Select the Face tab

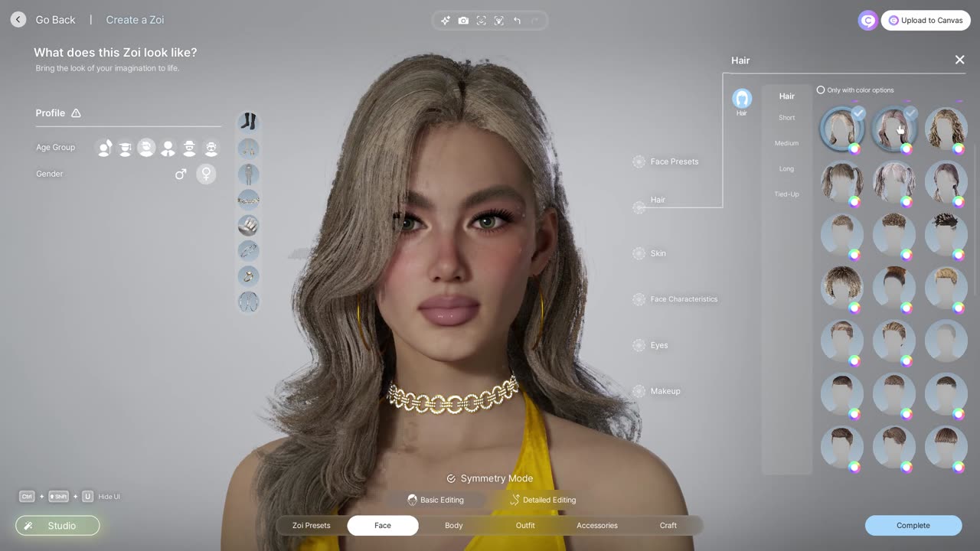click(x=383, y=526)
